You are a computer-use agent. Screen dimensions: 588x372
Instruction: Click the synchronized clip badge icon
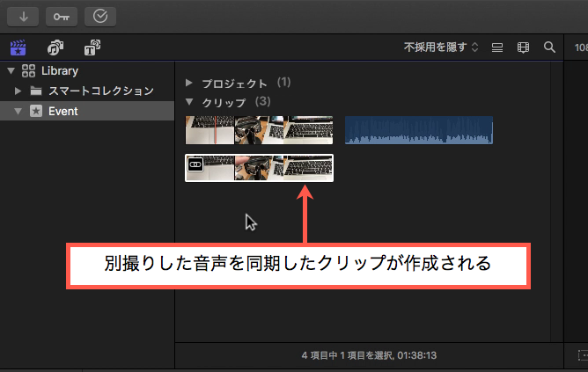tap(195, 164)
